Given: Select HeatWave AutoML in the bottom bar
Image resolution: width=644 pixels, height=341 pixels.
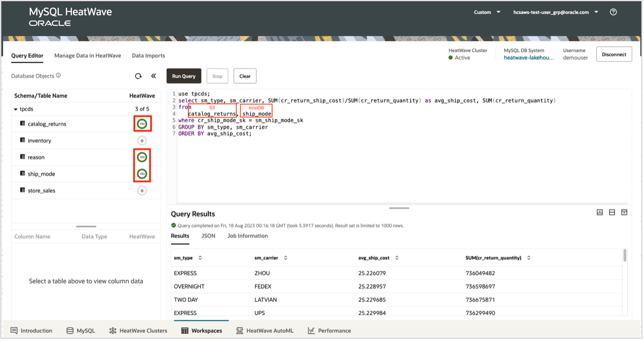Looking at the screenshot, I should point(265,330).
